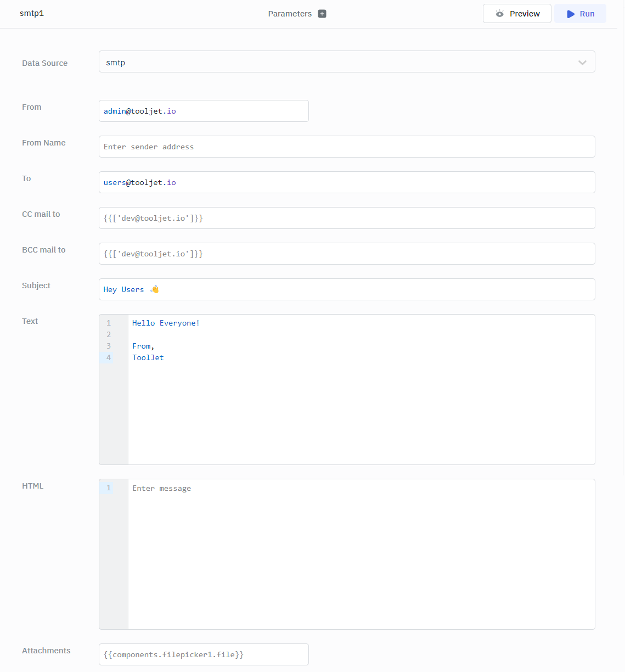Select the CC mail to field
The height and width of the screenshot is (672, 625).
(347, 218)
